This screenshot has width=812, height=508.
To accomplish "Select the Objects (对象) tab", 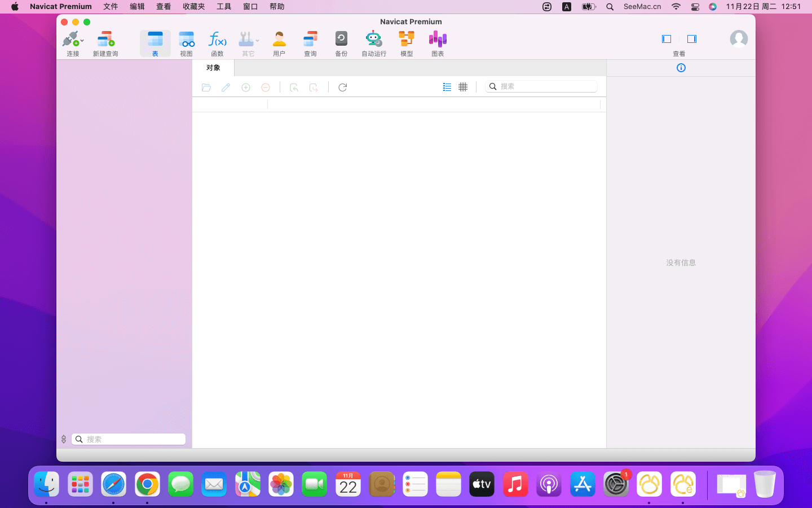I will click(213, 68).
